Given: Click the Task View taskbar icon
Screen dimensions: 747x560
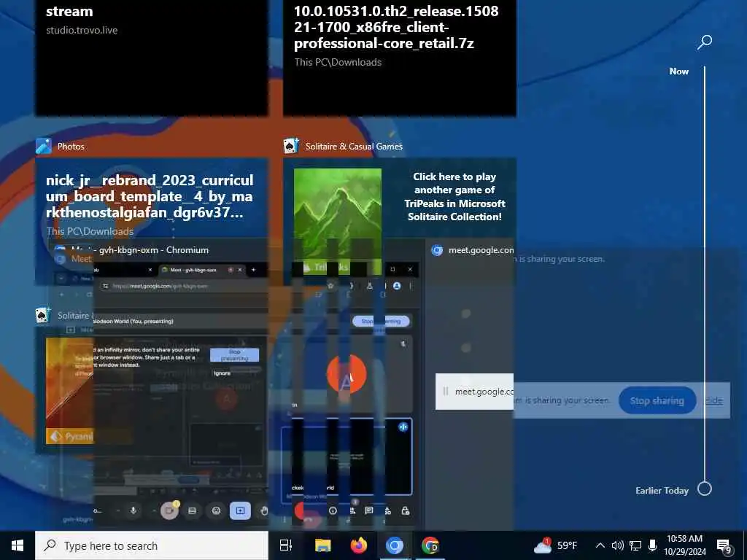Looking at the screenshot, I should coord(286,545).
